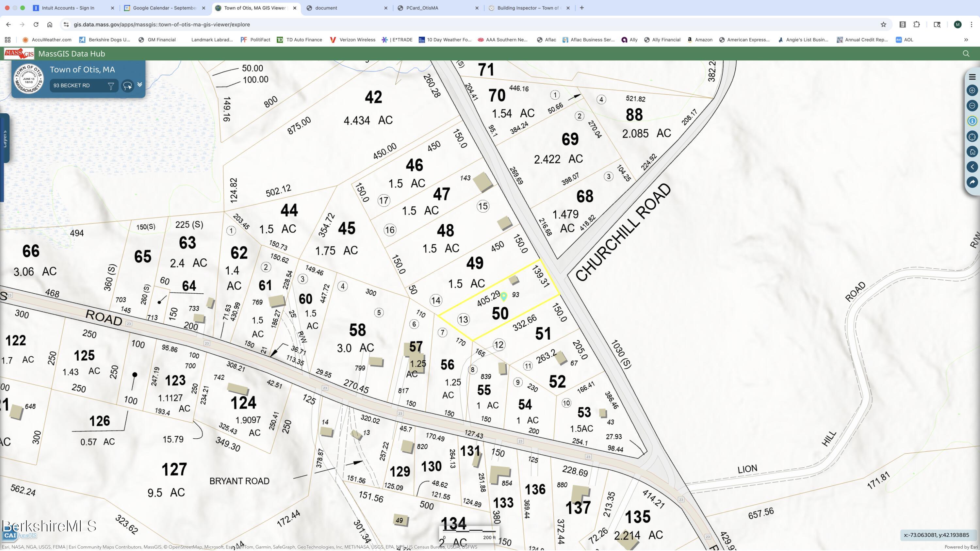This screenshot has width=980, height=551.
Task: Open the E*TRADE bookmark
Action: coord(397,40)
